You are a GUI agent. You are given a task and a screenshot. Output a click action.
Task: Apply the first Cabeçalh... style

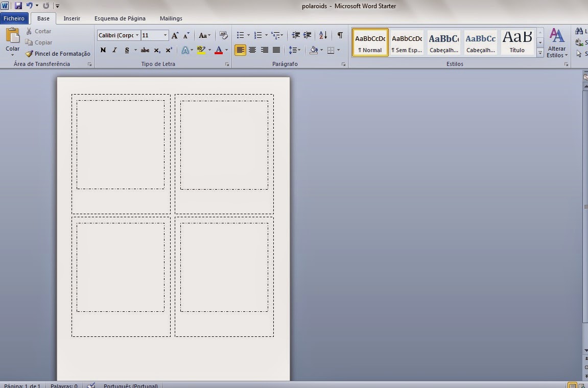[443, 42]
